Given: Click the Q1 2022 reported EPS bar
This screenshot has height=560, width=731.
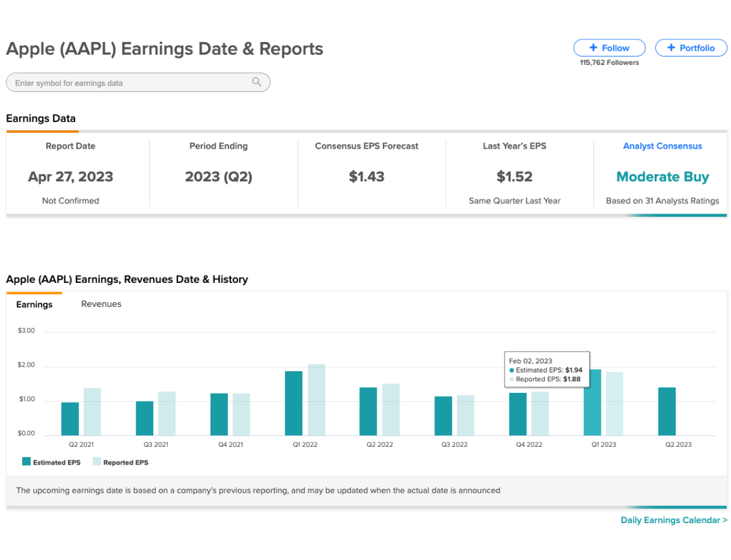Looking at the screenshot, I should point(316,400).
